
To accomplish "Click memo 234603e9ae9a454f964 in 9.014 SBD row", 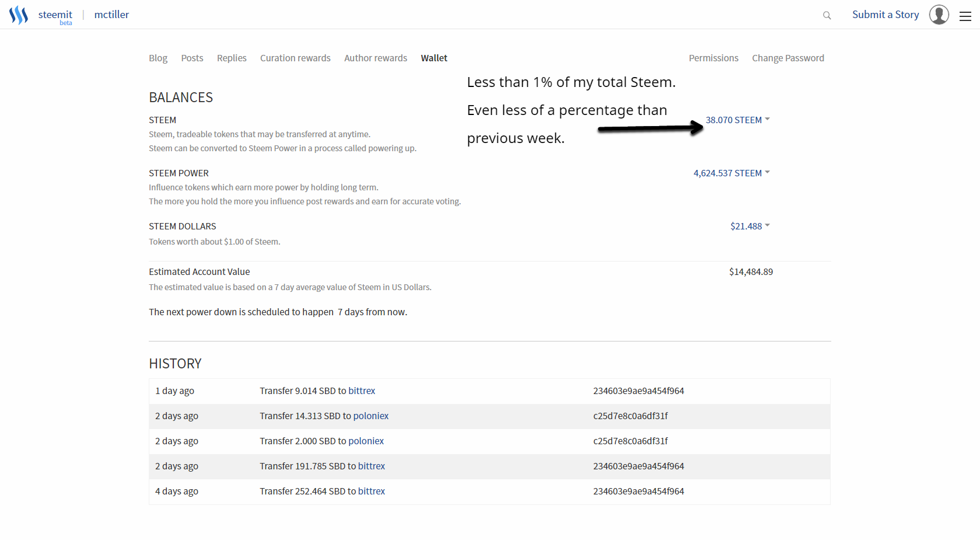I will click(638, 391).
